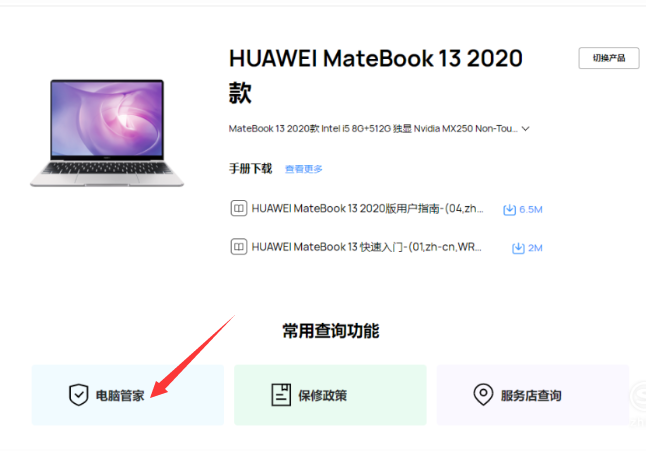Image resolution: width=646 pixels, height=451 pixels.
Task: Click the 切换产品 button
Action: [609, 58]
